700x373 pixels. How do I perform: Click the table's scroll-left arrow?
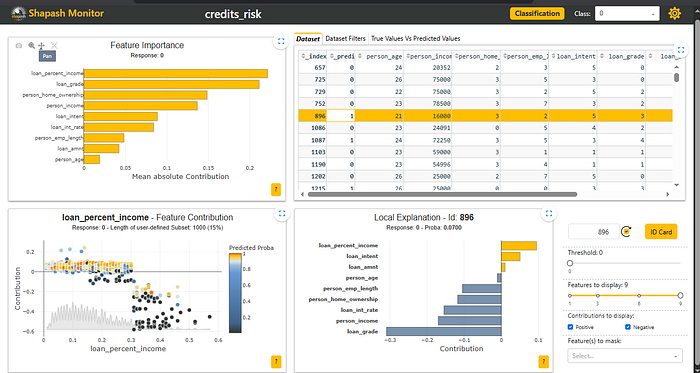click(x=303, y=194)
